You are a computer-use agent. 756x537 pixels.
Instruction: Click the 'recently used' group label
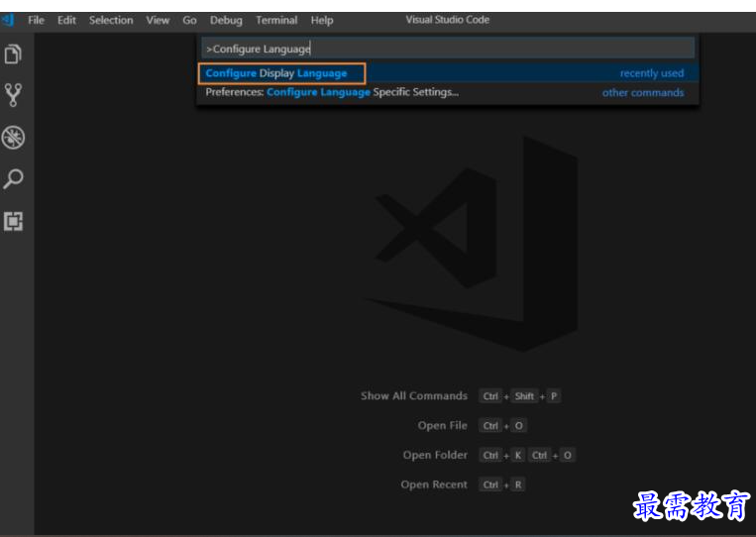[x=651, y=73]
